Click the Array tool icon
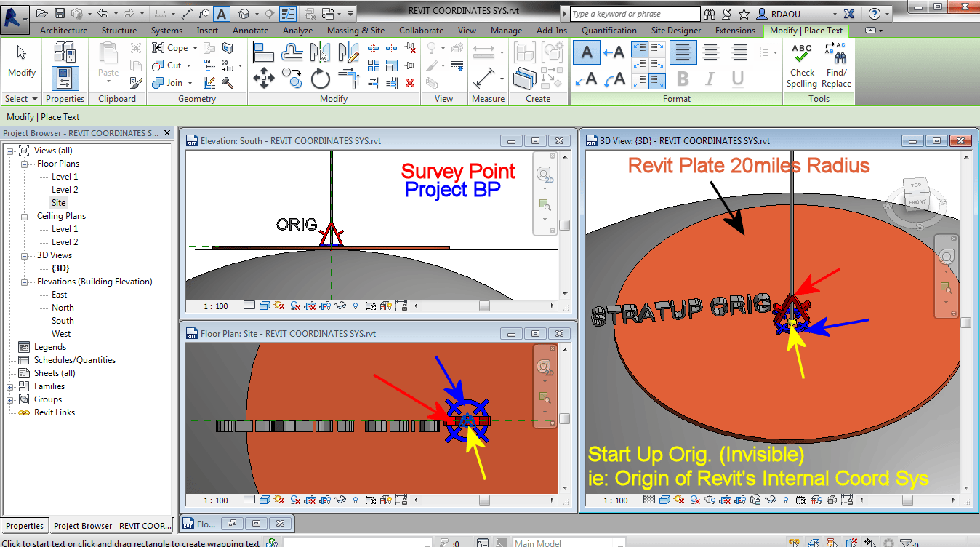Image resolution: width=980 pixels, height=547 pixels. point(374,65)
